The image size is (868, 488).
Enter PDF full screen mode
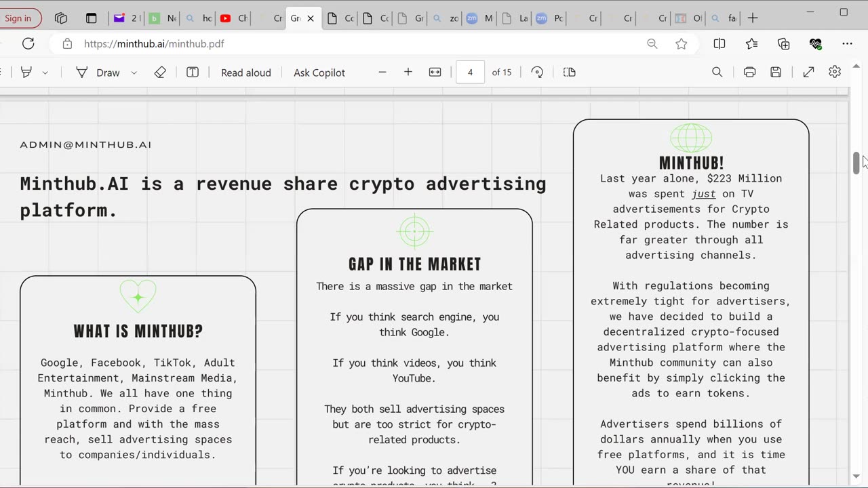(x=808, y=72)
